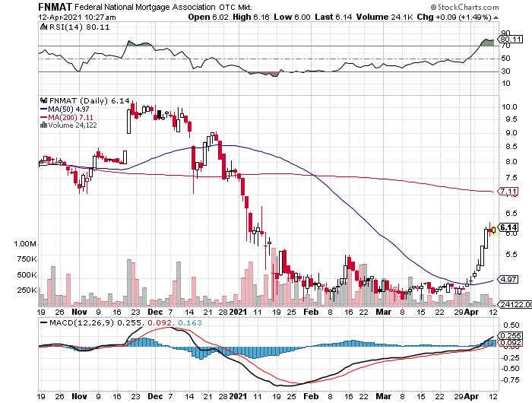This screenshot has width=532, height=403.
Task: Click the RSI(14) 80.11 label
Action: coord(79,27)
